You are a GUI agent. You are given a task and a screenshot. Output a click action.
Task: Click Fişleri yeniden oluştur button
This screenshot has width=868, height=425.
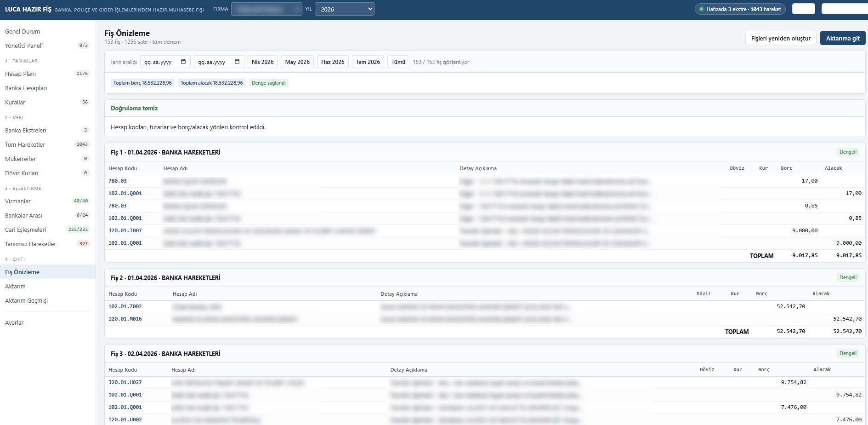781,38
